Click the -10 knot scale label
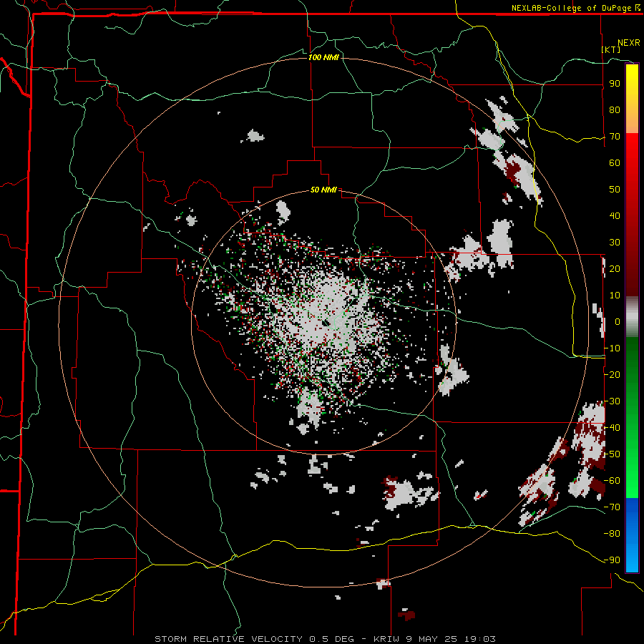 click(612, 348)
